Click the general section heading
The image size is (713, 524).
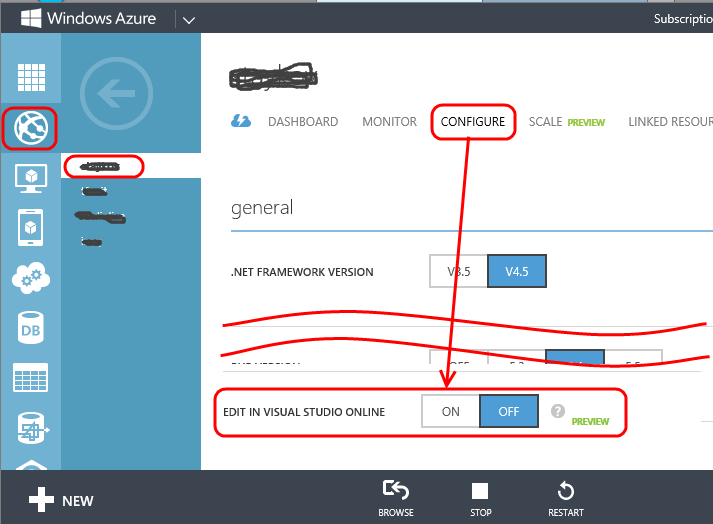point(262,208)
